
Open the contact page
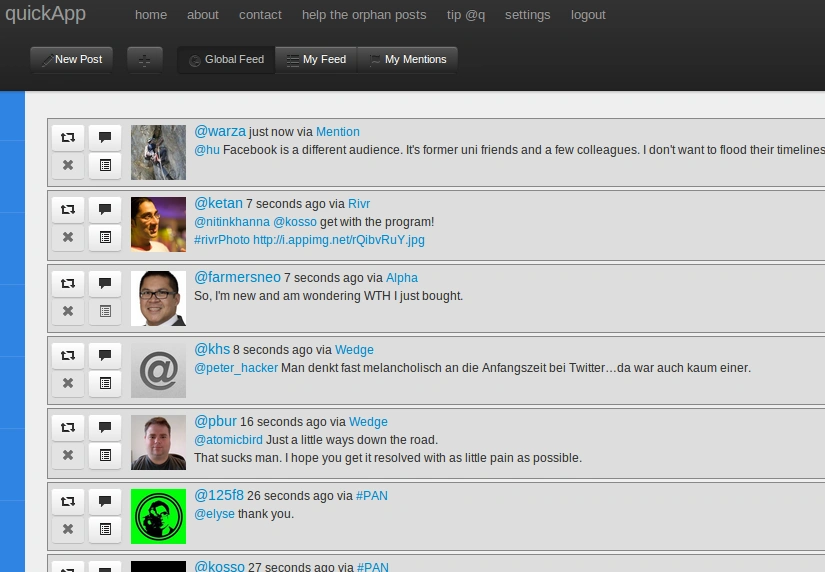(260, 15)
